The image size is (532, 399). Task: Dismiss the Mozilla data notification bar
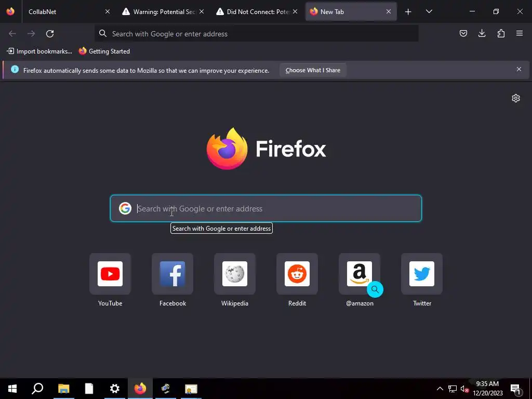click(x=519, y=69)
